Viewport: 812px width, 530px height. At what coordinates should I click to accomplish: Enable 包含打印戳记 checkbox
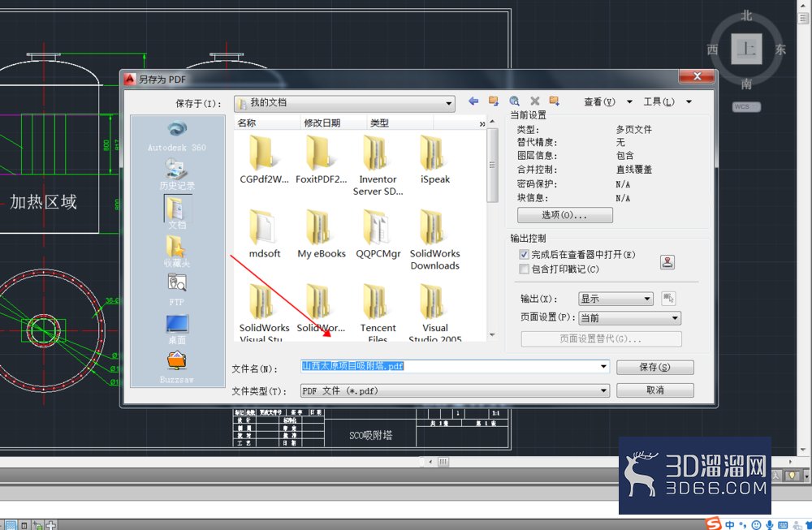click(x=524, y=269)
